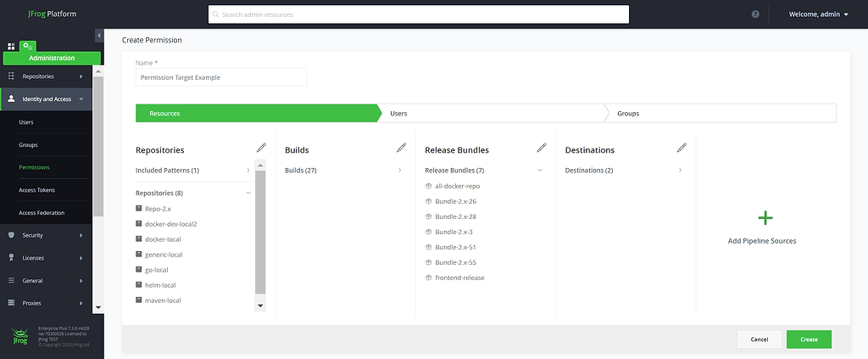The width and height of the screenshot is (868, 359).
Task: Expand Included Patterns (1) list
Action: pyautogui.click(x=248, y=171)
